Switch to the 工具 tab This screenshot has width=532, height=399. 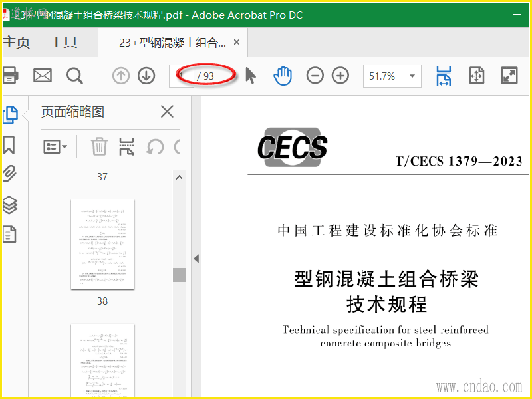[63, 42]
